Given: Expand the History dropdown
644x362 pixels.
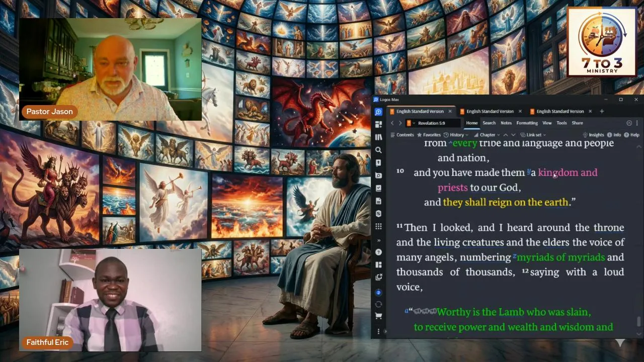Looking at the screenshot, I should pos(456,135).
